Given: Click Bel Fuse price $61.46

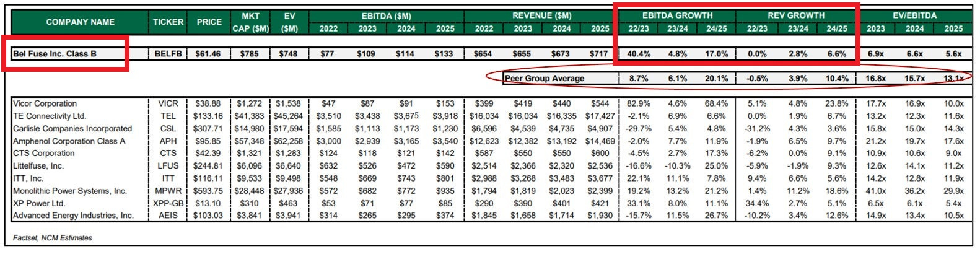Looking at the screenshot, I should tap(208, 54).
